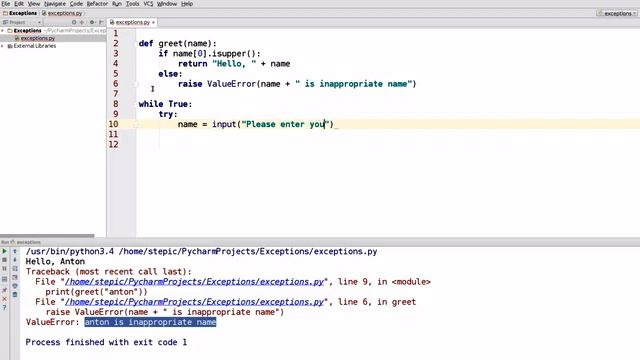Image resolution: width=640 pixels, height=360 pixels.
Task: Click line number 10 in gutter
Action: [x=113, y=124]
